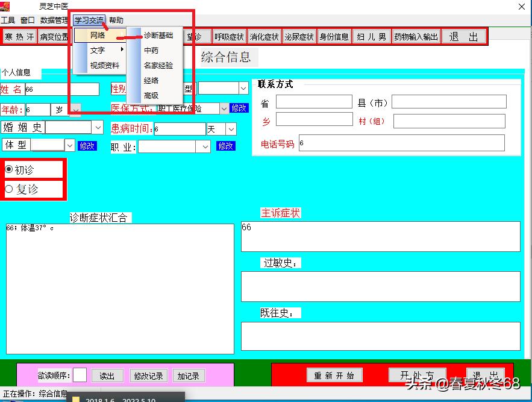The image size is (532, 402).
Task: Open the 呼吸症状 respiratory symptoms panel
Action: coord(231,36)
